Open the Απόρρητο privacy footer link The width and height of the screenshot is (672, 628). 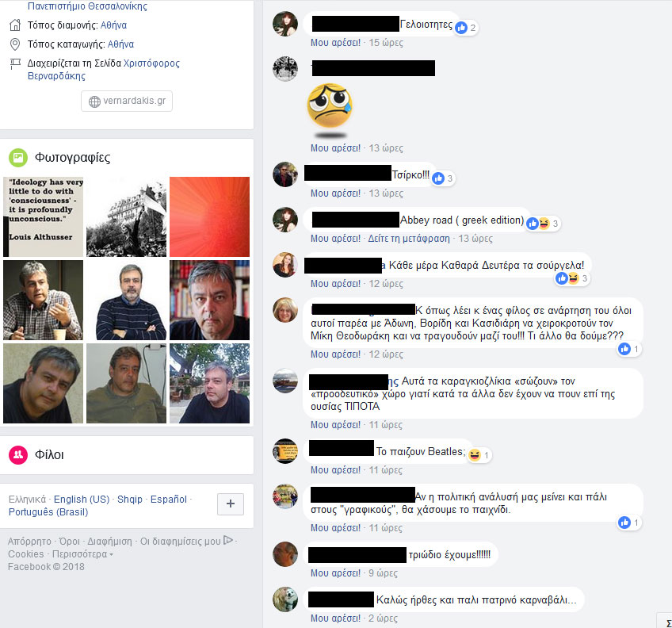click(x=29, y=542)
